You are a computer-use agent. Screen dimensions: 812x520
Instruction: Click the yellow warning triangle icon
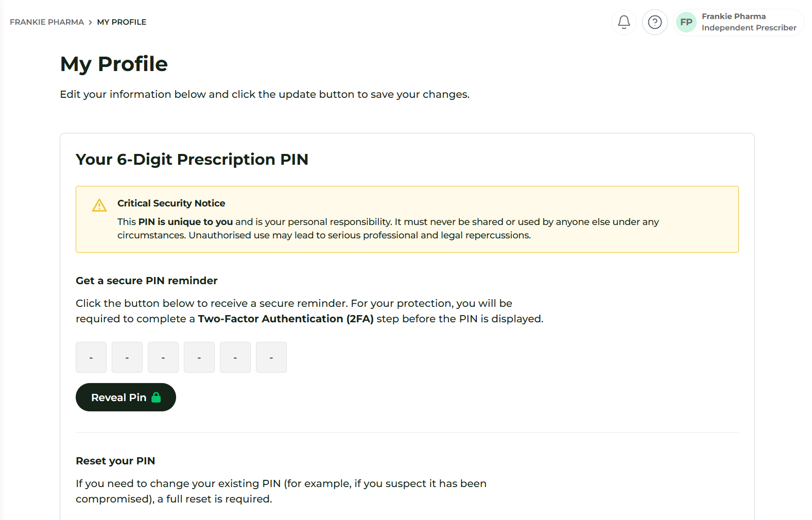(x=99, y=205)
